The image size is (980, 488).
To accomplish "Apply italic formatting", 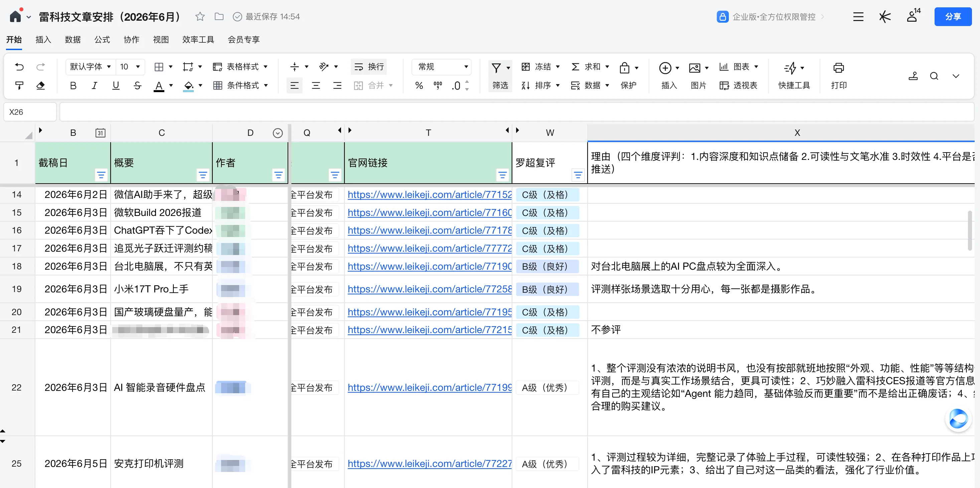I will click(94, 85).
